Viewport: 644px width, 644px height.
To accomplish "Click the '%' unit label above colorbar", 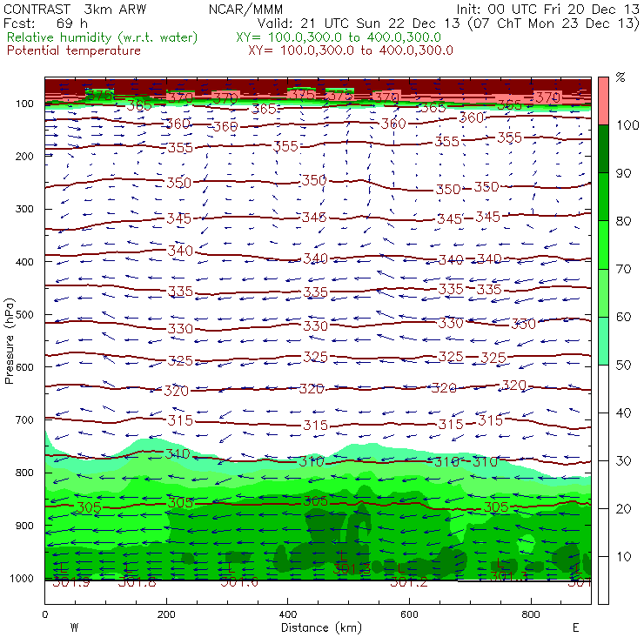I will (621, 77).
